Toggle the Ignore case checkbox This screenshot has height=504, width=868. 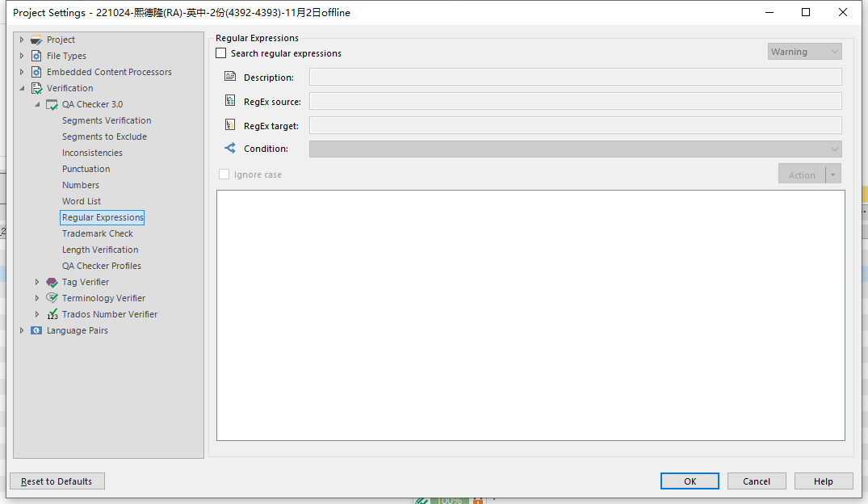(x=224, y=174)
